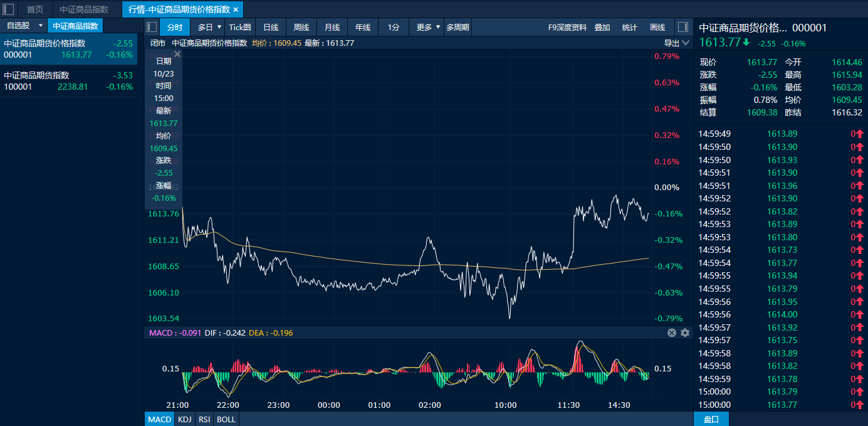
Task: Expand the 更多 periods dropdown
Action: click(438, 27)
